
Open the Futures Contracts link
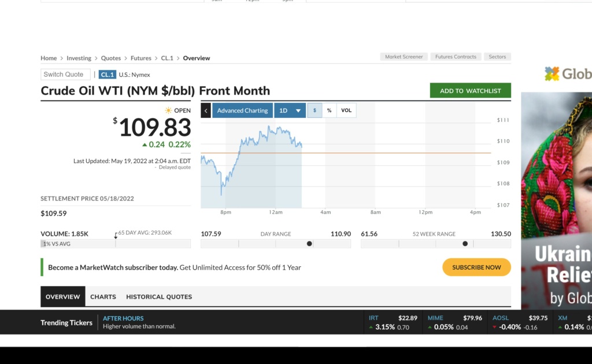pos(456,57)
